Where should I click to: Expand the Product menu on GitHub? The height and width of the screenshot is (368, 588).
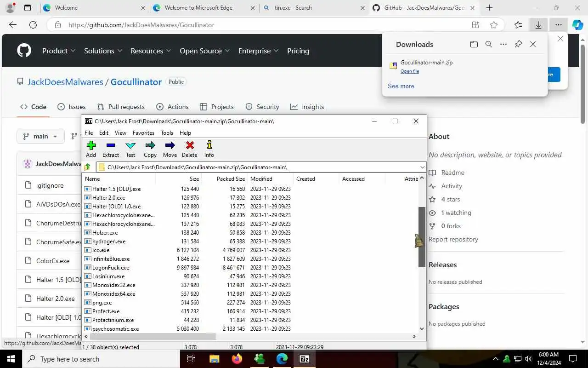click(59, 51)
